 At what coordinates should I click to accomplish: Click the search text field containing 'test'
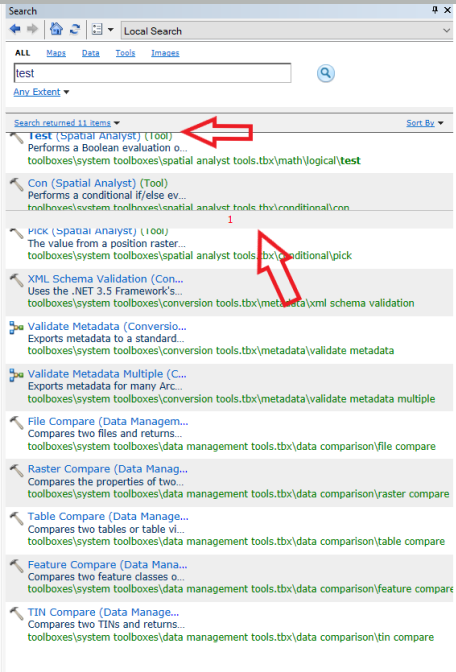153,73
